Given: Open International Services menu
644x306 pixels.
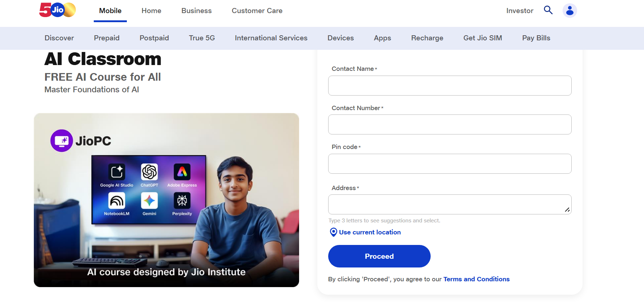Looking at the screenshot, I should [271, 38].
